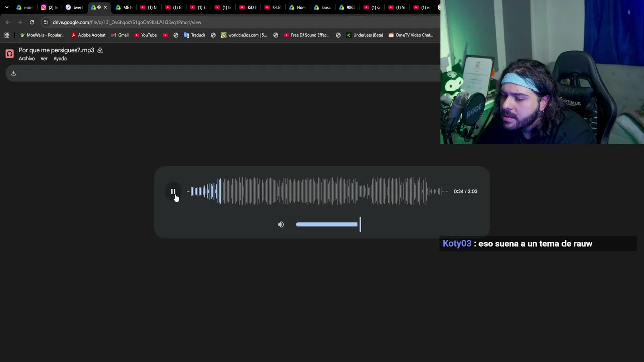Switch to the '9865' Drive tab
This screenshot has height=362, width=644.
[347, 7]
